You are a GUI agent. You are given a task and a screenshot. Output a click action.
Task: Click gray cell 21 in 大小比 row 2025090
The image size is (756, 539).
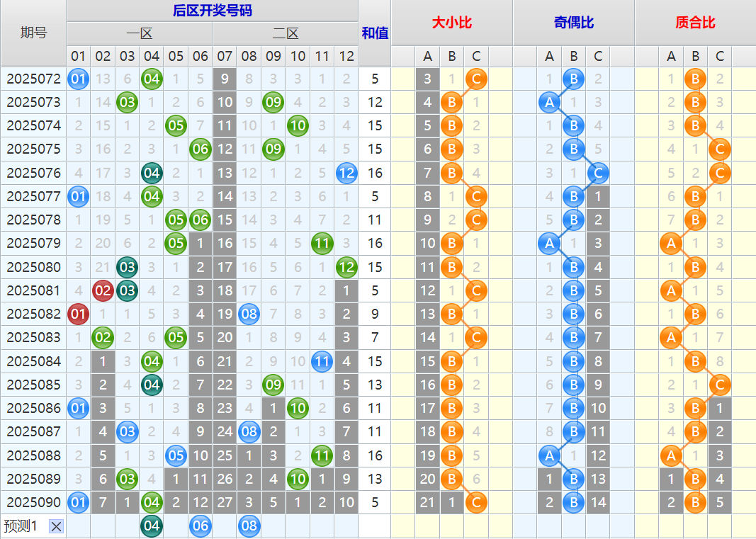427,502
